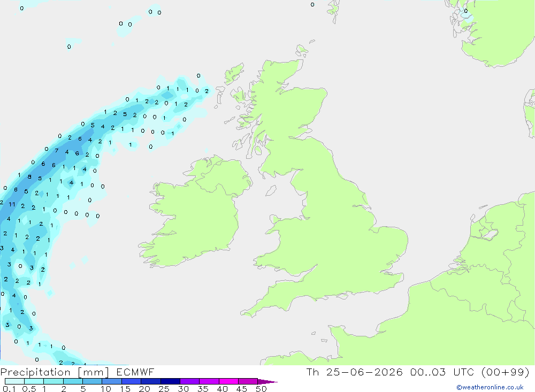The image size is (535, 392).
Task: Click the legend label '35'
Action: pyautogui.click(x=203, y=389)
